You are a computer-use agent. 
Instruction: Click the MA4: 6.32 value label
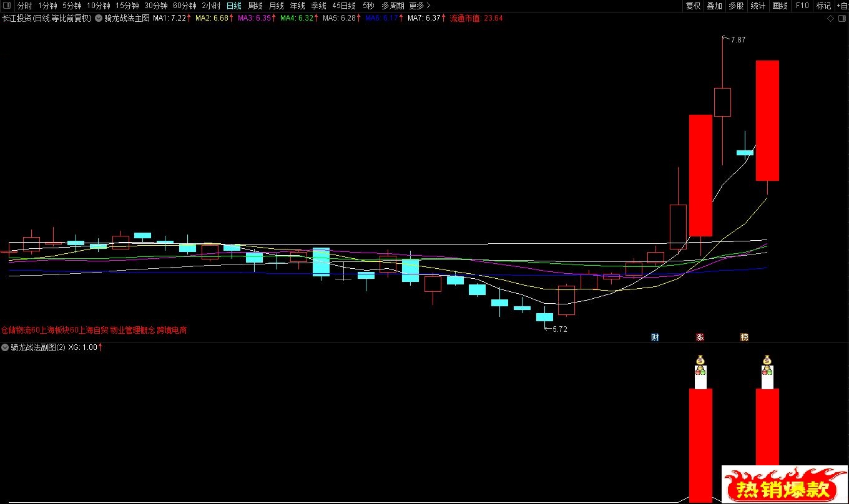[x=297, y=18]
